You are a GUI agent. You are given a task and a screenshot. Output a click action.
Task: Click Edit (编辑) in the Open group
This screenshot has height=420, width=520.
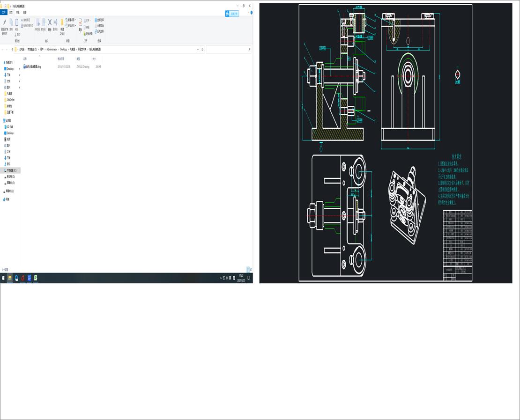pyautogui.click(x=87, y=27)
